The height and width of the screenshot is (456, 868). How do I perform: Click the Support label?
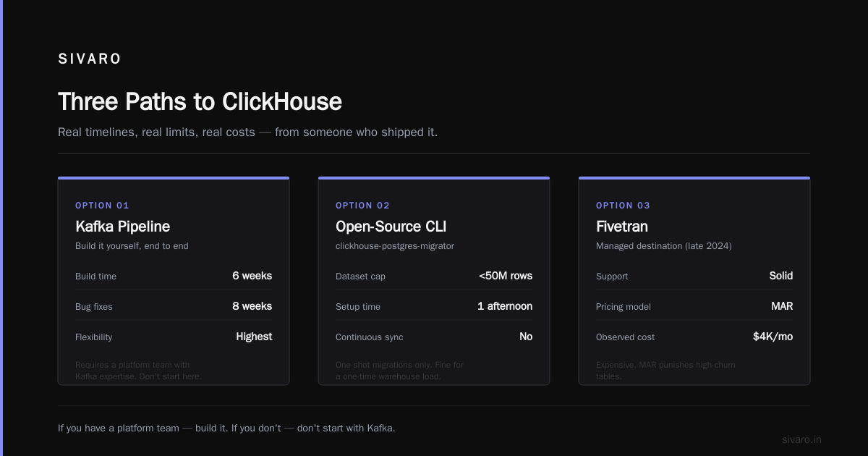point(612,276)
